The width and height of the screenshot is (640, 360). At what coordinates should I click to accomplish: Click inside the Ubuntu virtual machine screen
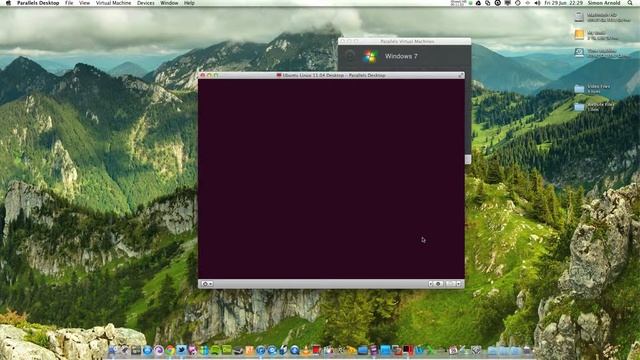(x=331, y=179)
